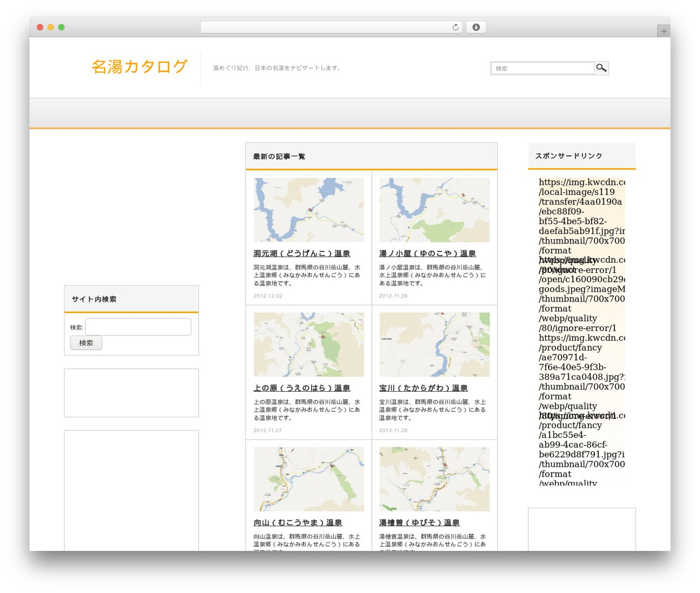The height and width of the screenshot is (593, 700).
Task: Open the 向山（むこうやま）温泉 article
Action: [x=298, y=523]
